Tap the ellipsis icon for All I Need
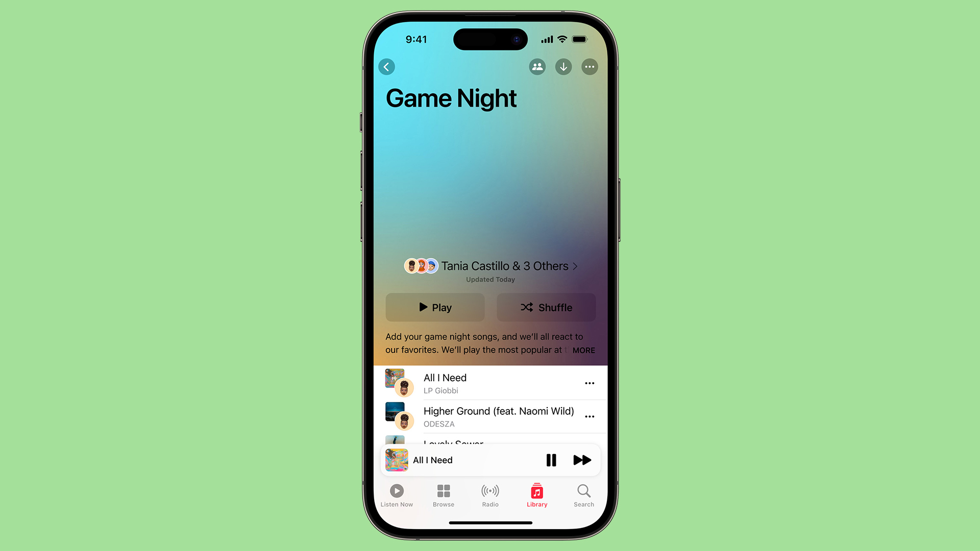Screen dimensions: 980x551 pos(590,383)
